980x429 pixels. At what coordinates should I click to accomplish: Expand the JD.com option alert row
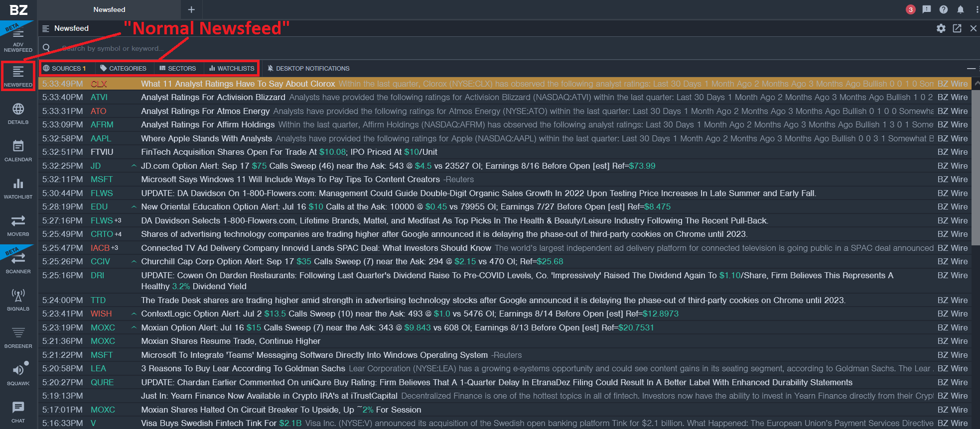point(134,166)
